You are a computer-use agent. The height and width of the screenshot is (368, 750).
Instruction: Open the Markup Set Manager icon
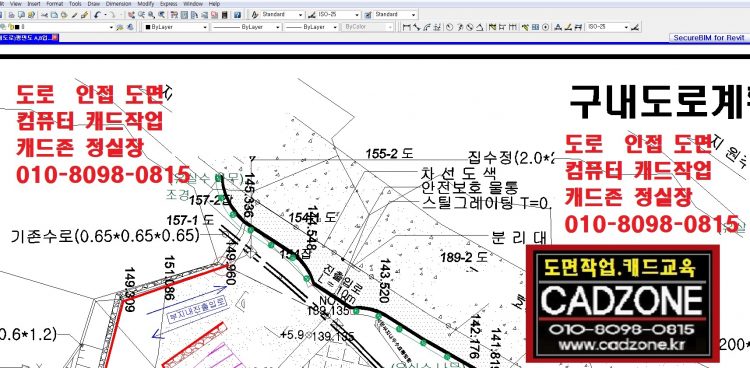click(214, 15)
